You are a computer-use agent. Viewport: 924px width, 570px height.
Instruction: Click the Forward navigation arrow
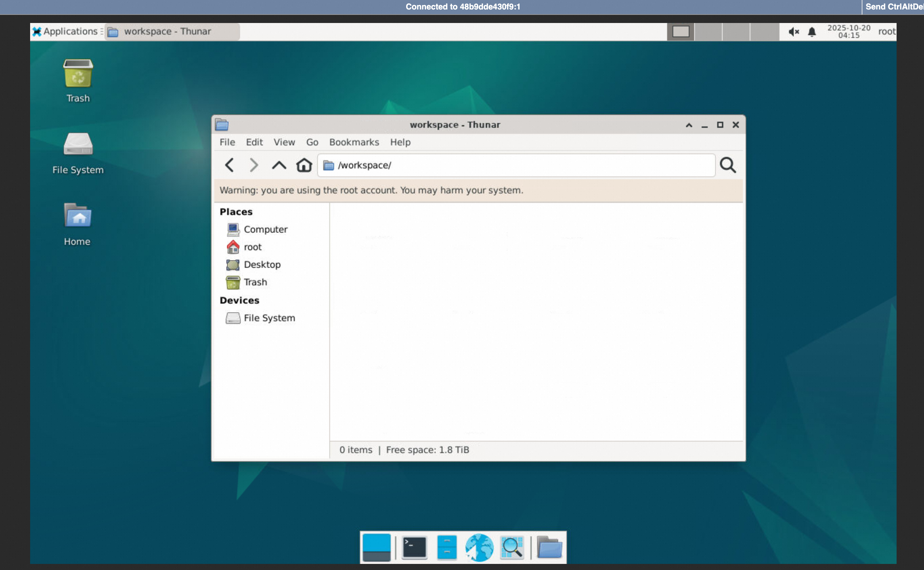(254, 165)
